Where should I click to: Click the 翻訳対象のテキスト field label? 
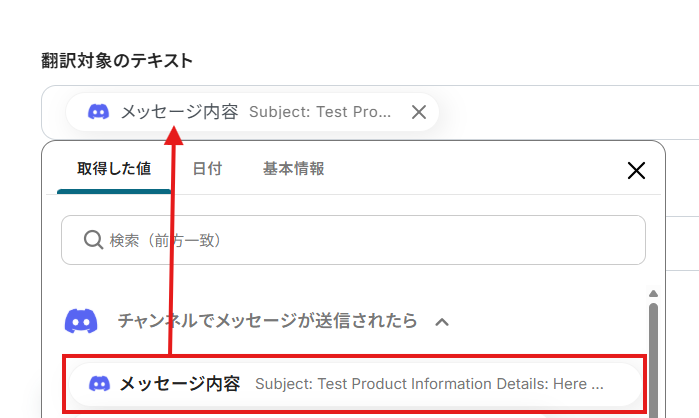tap(116, 61)
